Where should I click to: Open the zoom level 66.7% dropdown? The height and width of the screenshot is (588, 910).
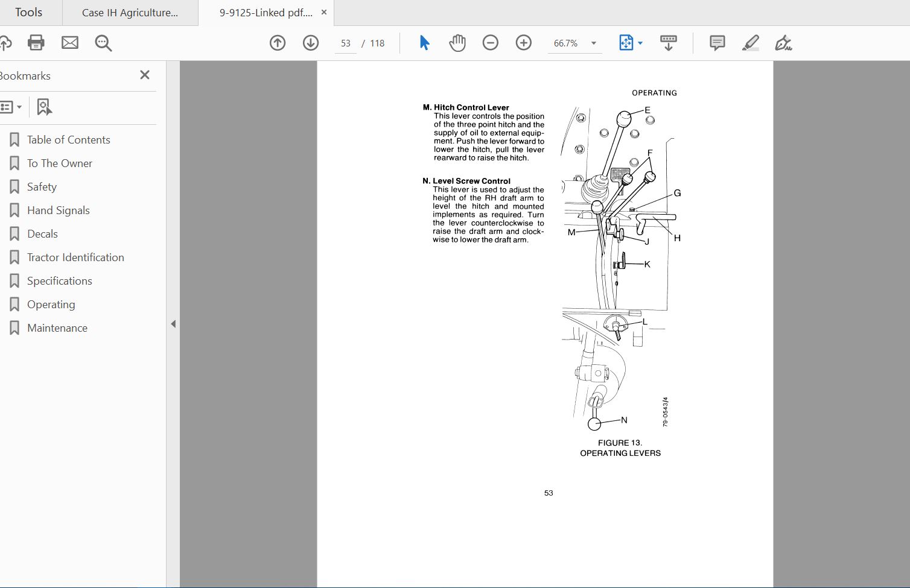pyautogui.click(x=594, y=43)
